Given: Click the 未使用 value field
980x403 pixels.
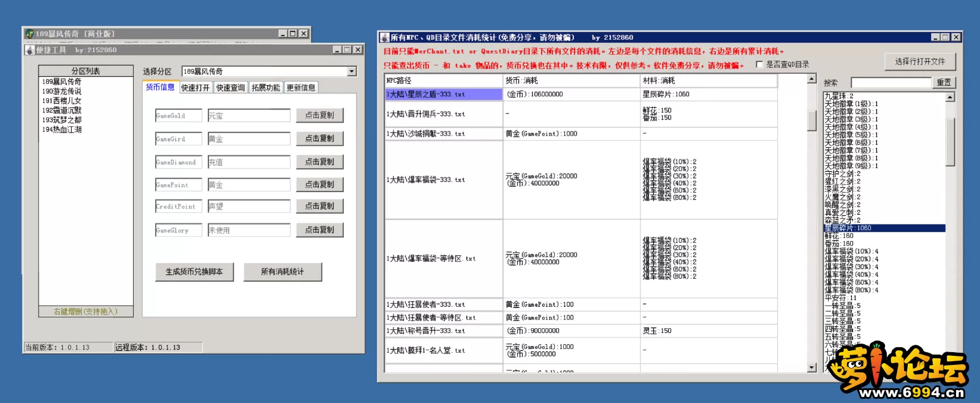Looking at the screenshot, I should pyautogui.click(x=249, y=231).
